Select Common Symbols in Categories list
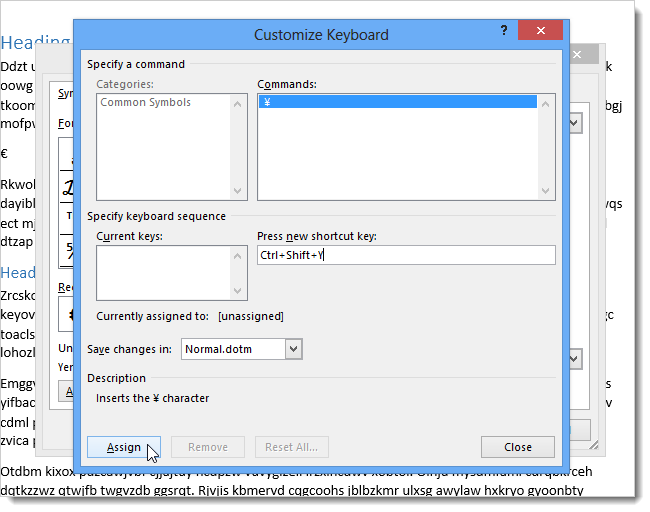The width and height of the screenshot is (650, 512). point(146,102)
